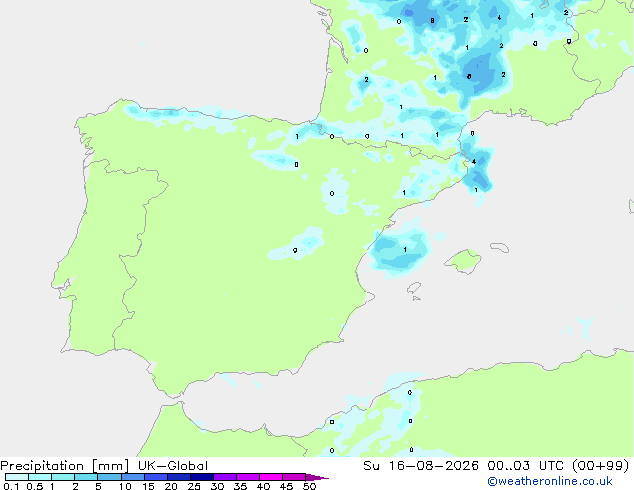Click the 45–50 mm legend swatch
634x490 pixels.
294,477
